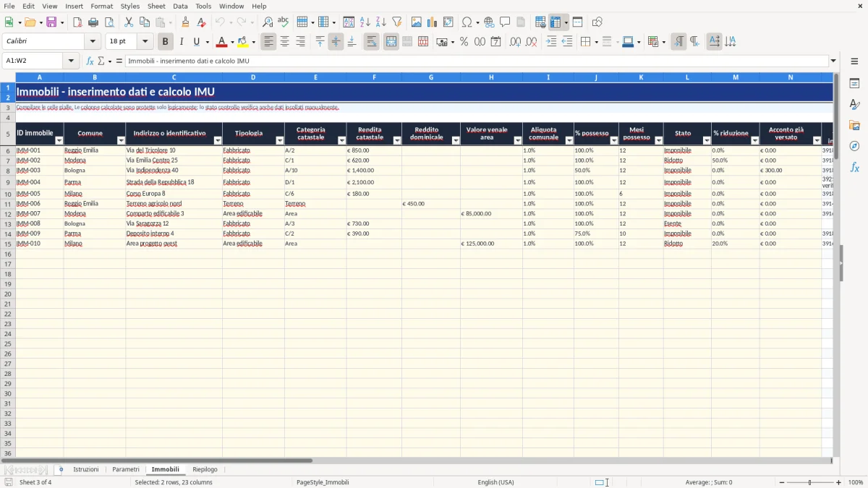This screenshot has width=868, height=488.
Task: Format cells as percent
Action: coord(464,42)
